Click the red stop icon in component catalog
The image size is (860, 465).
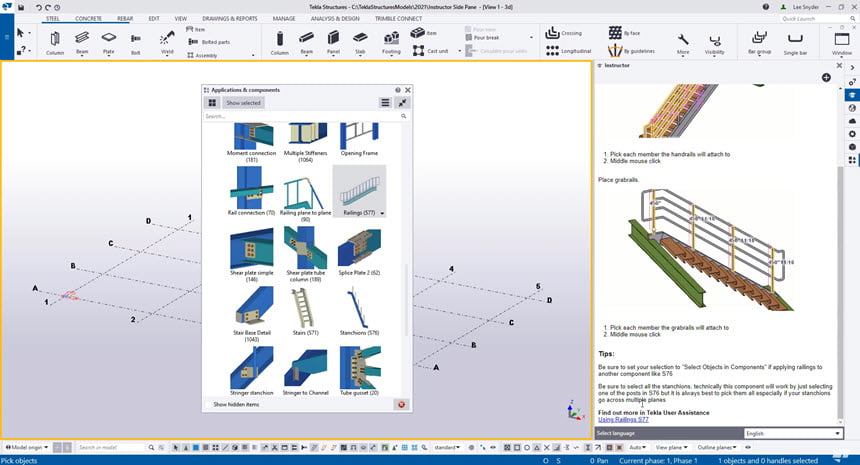tap(401, 404)
